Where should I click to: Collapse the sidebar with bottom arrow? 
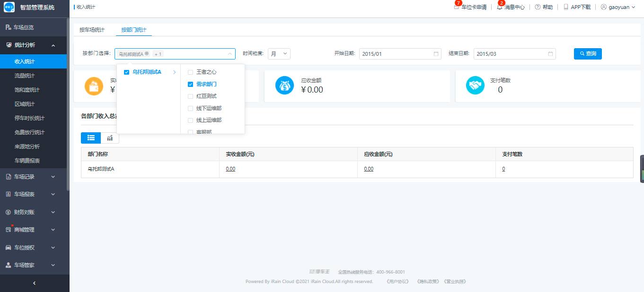pos(34,283)
